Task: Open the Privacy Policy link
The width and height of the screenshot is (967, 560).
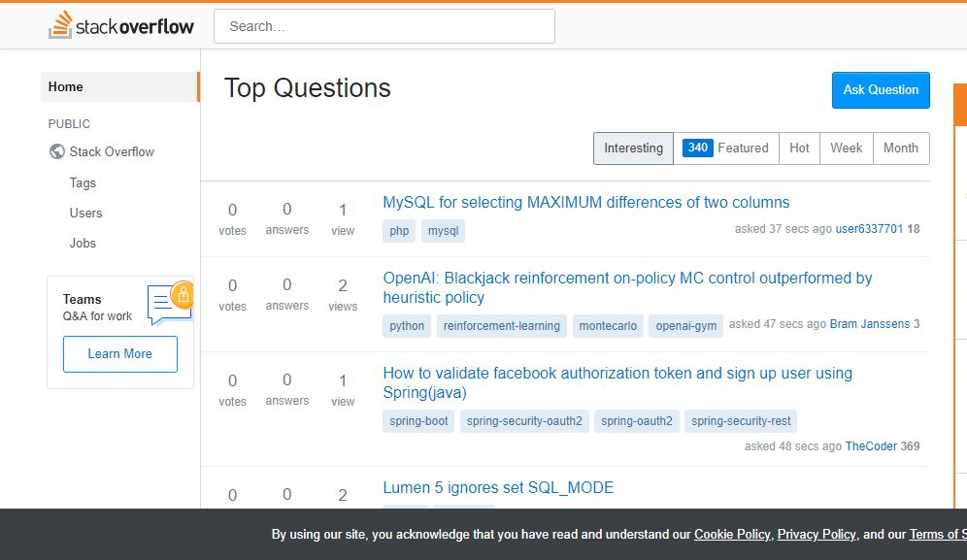Action: [x=817, y=534]
